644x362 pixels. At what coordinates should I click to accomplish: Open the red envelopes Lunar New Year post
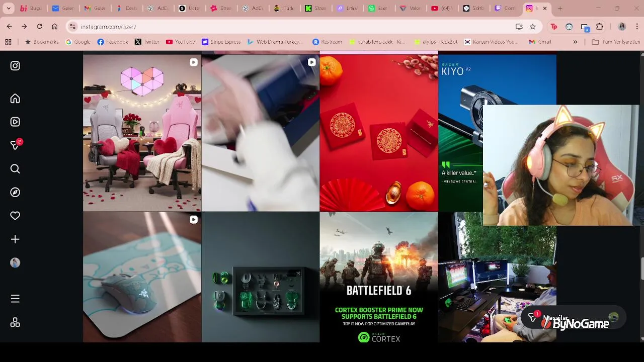point(379,133)
